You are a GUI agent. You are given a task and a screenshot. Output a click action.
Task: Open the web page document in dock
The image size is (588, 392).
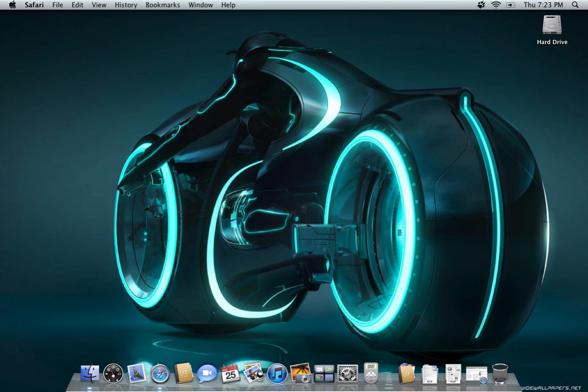click(476, 375)
